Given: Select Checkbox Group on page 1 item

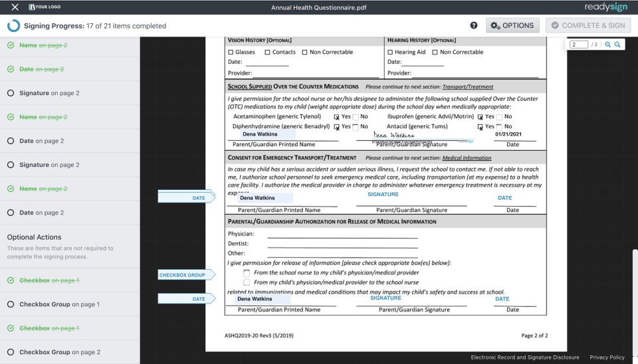Looking at the screenshot, I should (70, 304).
